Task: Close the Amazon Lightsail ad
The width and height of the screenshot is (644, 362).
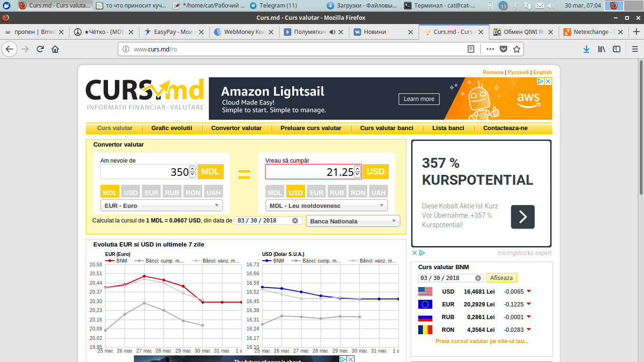Action: (548, 81)
